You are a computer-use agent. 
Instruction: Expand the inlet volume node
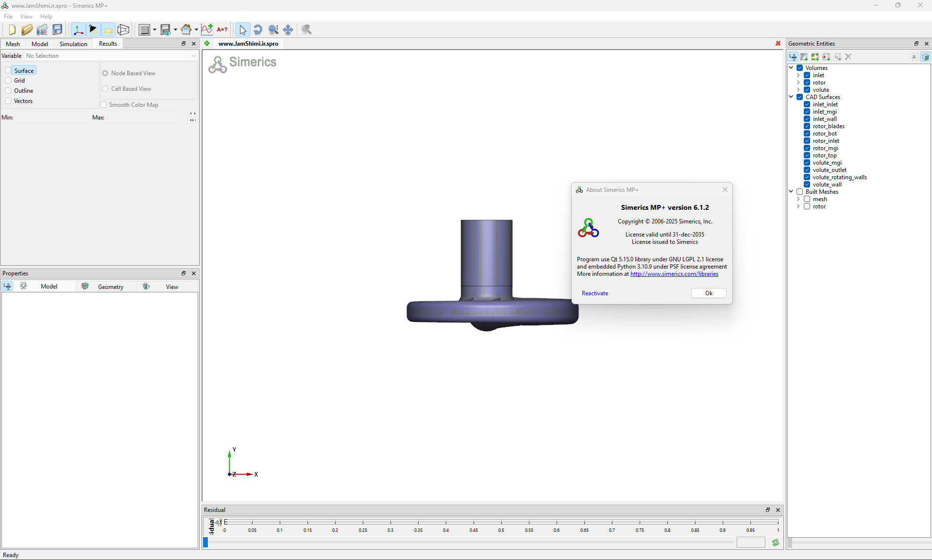[x=798, y=75]
